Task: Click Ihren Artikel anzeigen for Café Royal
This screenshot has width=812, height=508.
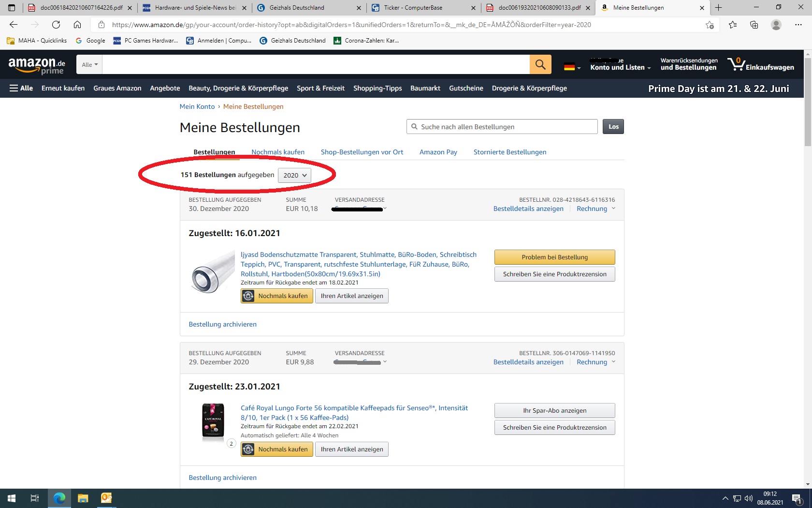Action: pyautogui.click(x=352, y=449)
